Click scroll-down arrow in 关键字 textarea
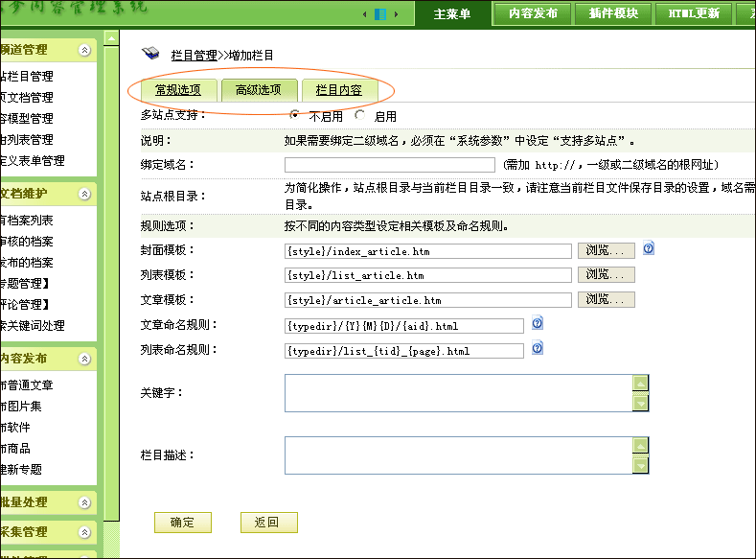756x559 pixels. [x=641, y=403]
